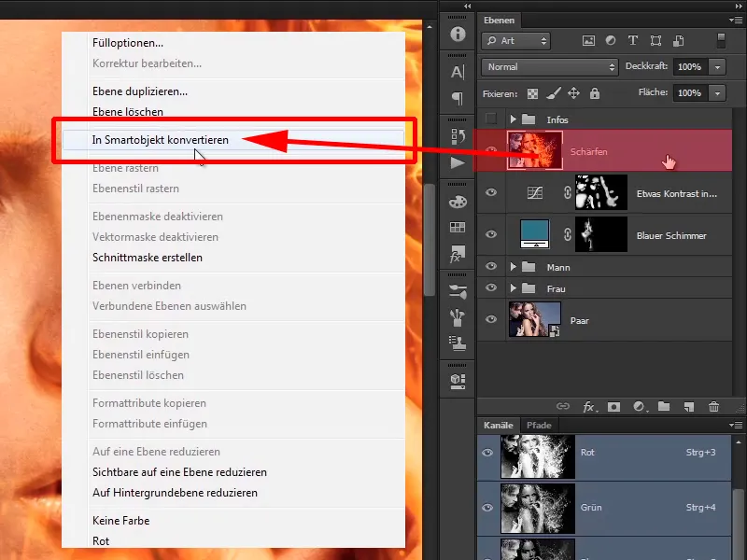
Task: Filter layers by pixel layer type
Action: click(588, 41)
